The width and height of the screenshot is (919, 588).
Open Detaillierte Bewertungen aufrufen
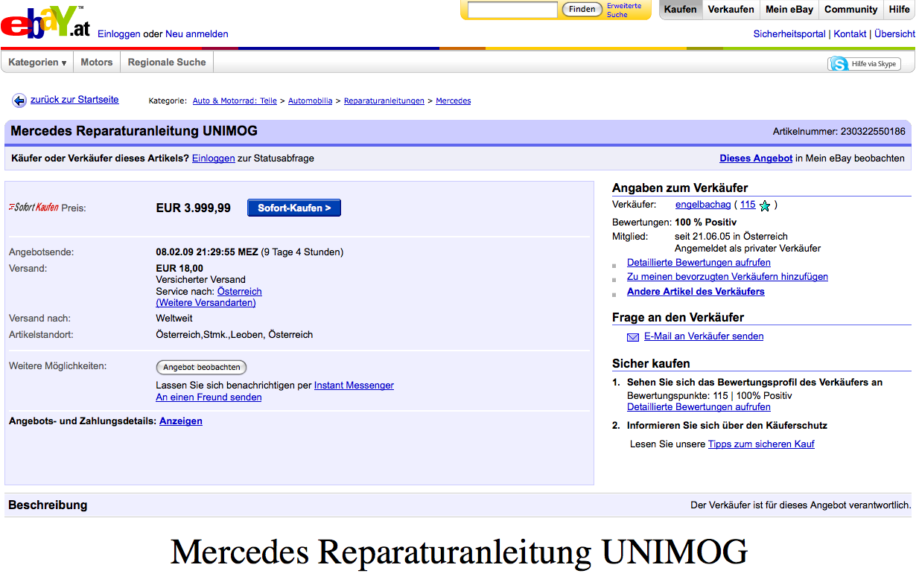[698, 262]
